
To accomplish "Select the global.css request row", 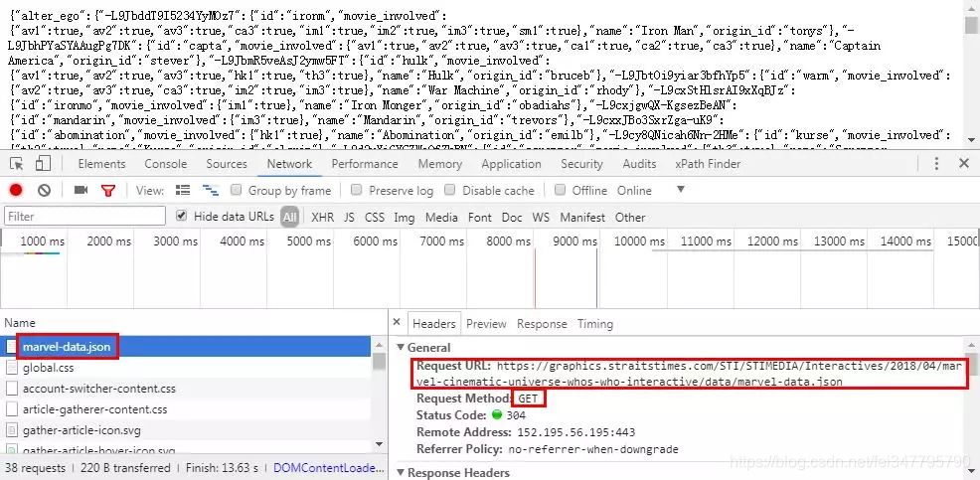I will click(186, 368).
